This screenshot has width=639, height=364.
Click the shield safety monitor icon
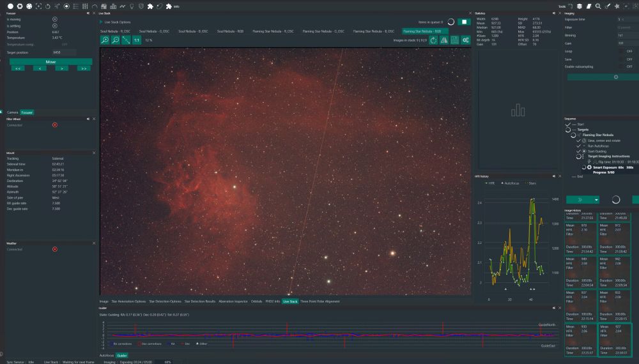141,6
